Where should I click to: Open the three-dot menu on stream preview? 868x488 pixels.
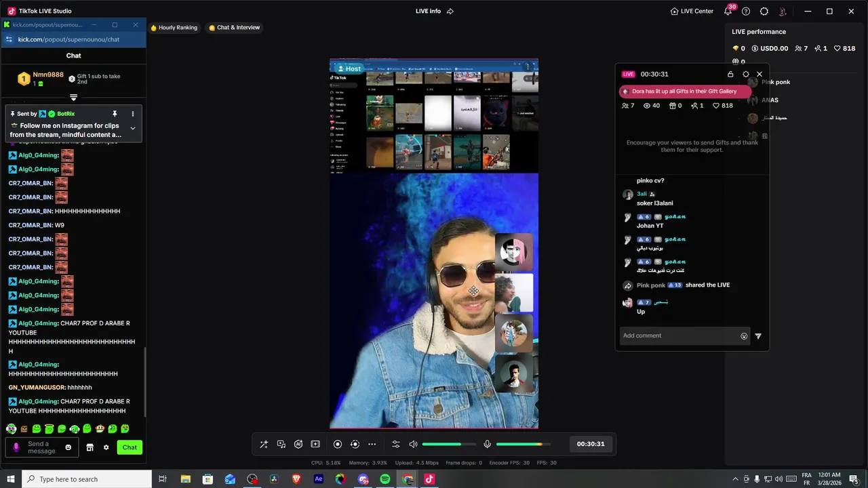(x=528, y=67)
